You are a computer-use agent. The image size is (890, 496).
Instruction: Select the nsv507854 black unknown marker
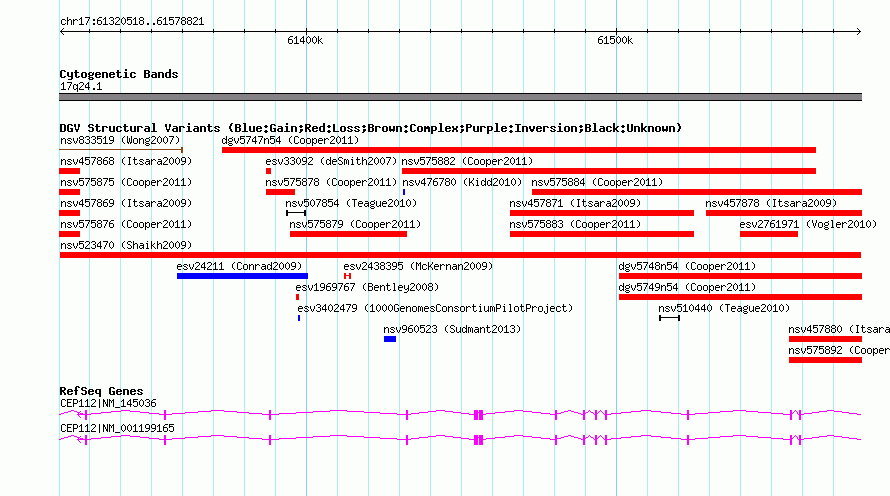296,213
